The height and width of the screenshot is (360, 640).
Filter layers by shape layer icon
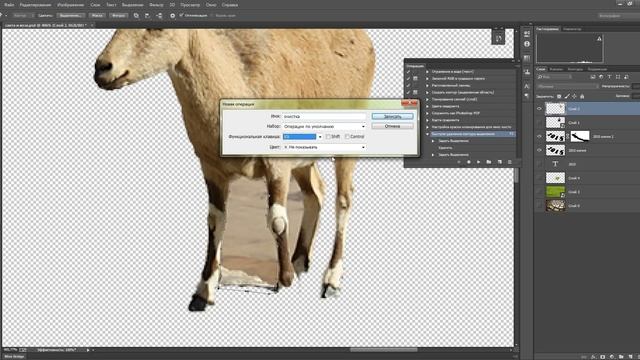[618, 77]
